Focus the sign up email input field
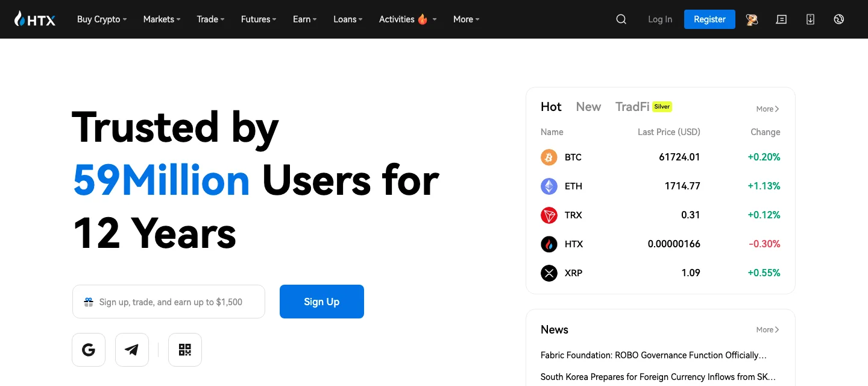 (169, 302)
